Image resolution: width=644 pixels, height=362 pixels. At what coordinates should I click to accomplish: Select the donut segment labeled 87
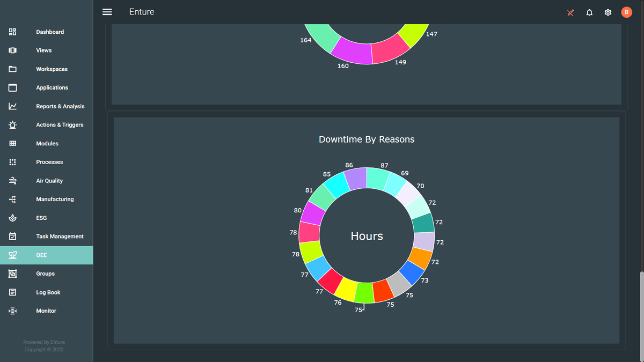point(376,177)
